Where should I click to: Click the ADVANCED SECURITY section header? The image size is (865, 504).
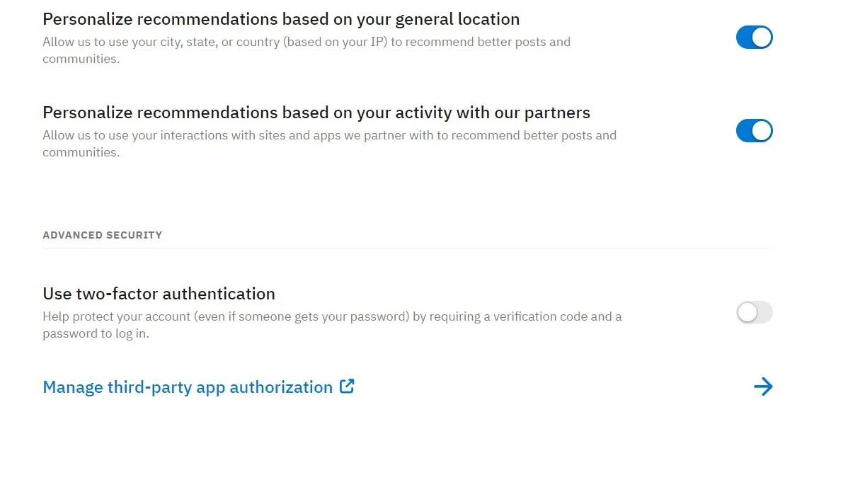(103, 235)
